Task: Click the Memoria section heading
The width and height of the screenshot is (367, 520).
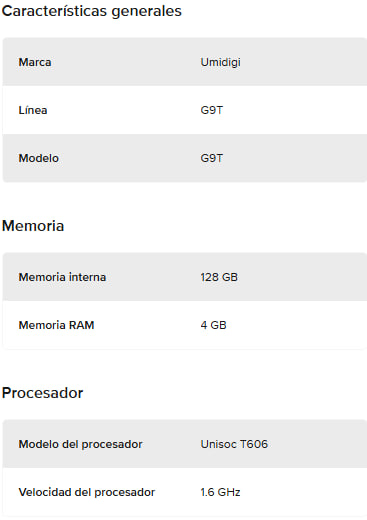Action: (33, 226)
